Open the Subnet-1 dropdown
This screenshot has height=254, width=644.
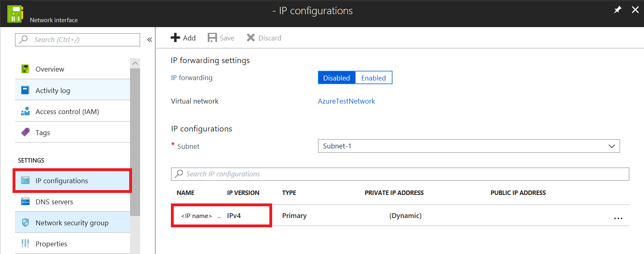[x=469, y=146]
